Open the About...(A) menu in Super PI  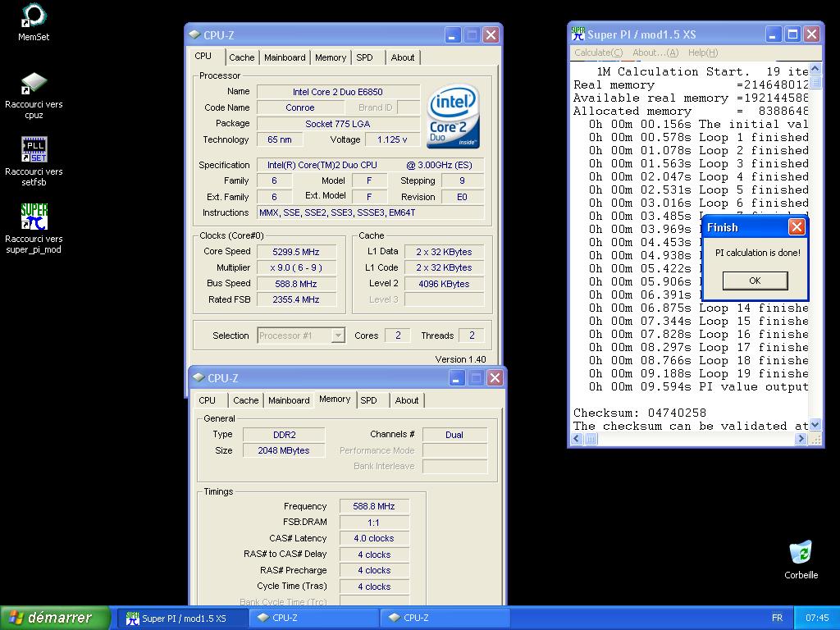pyautogui.click(x=655, y=52)
